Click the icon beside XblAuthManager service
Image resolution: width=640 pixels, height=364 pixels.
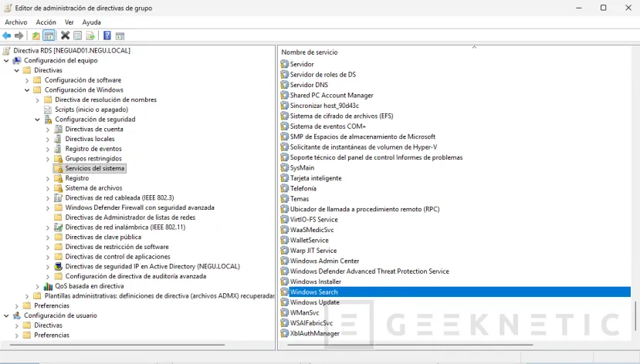285,333
